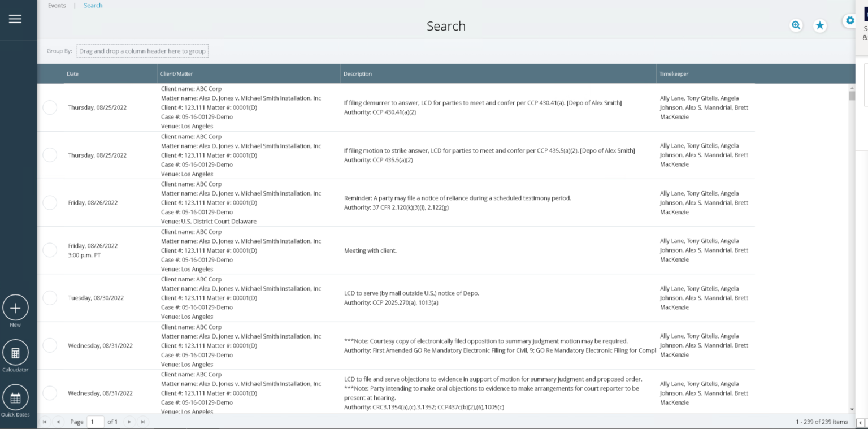868x429 pixels.
Task: Click the Description column header
Action: tap(358, 74)
